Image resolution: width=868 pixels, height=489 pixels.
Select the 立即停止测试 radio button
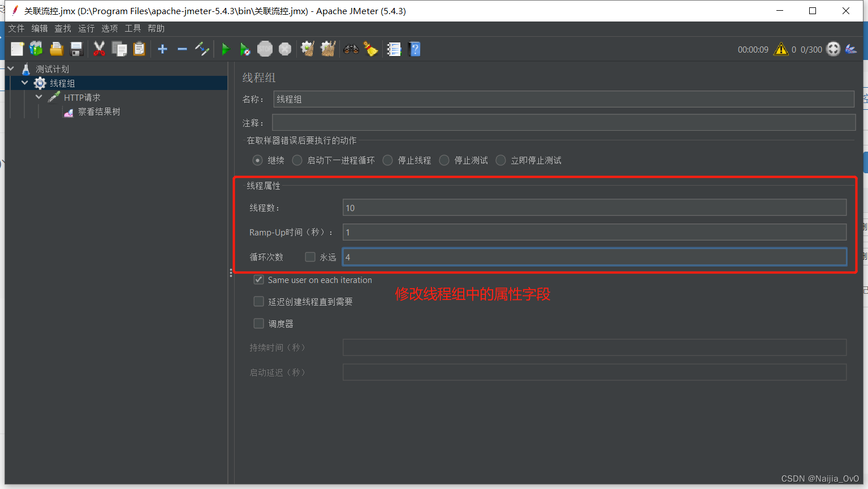tap(500, 160)
